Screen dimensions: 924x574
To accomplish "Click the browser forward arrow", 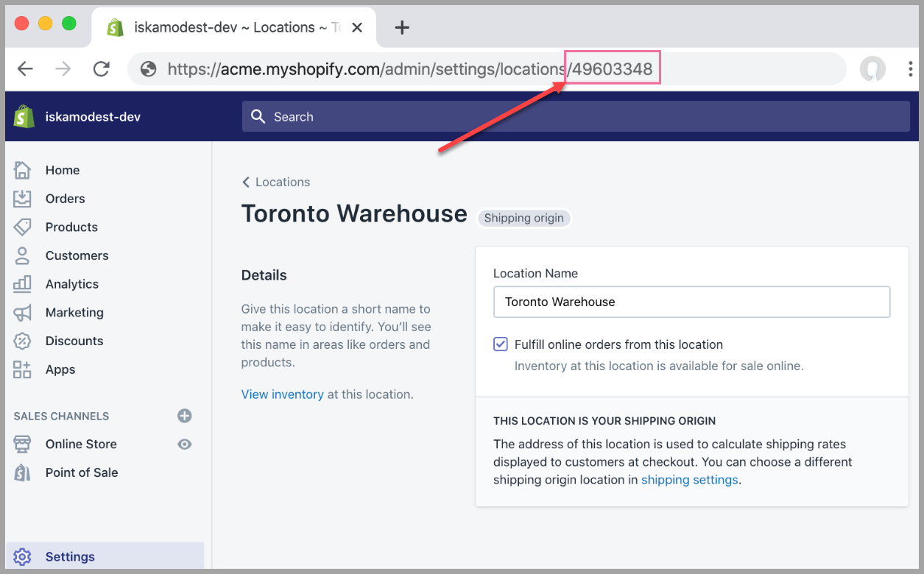I will 63,69.
